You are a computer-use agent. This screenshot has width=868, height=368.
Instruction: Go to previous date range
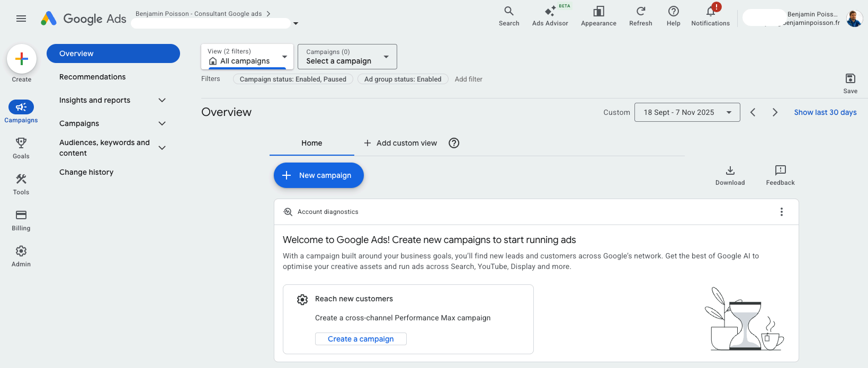tap(753, 112)
